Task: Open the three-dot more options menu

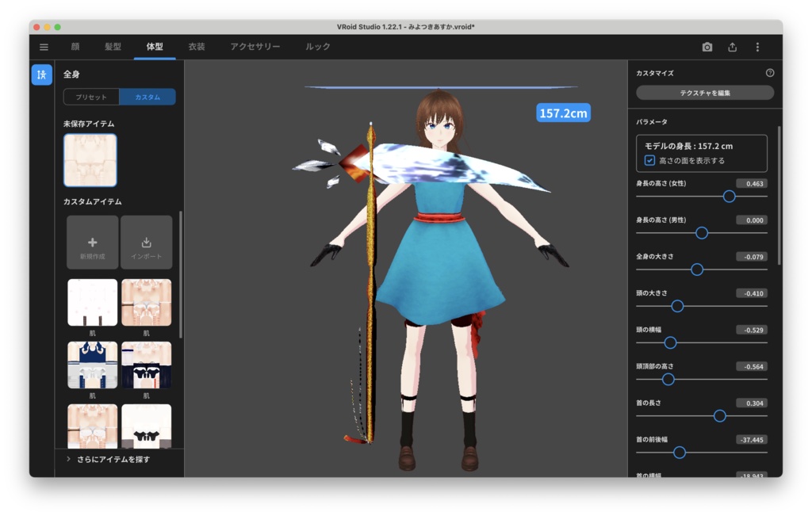Action: [757, 47]
